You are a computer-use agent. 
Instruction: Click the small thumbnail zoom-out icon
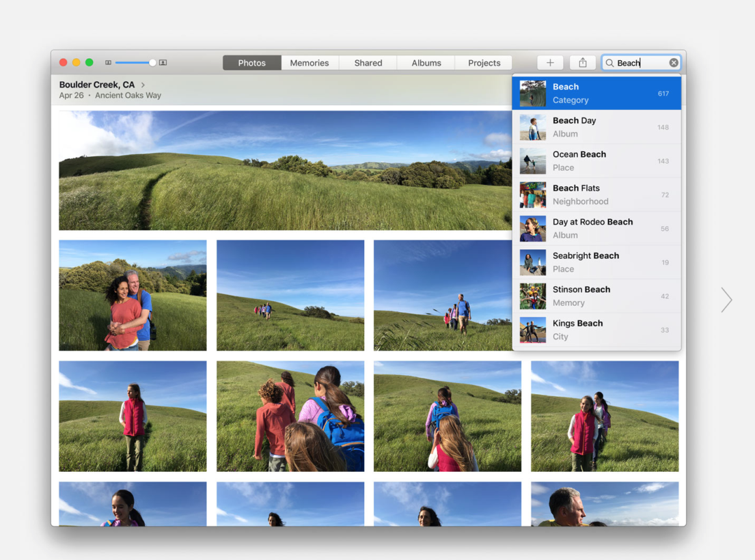tap(108, 63)
